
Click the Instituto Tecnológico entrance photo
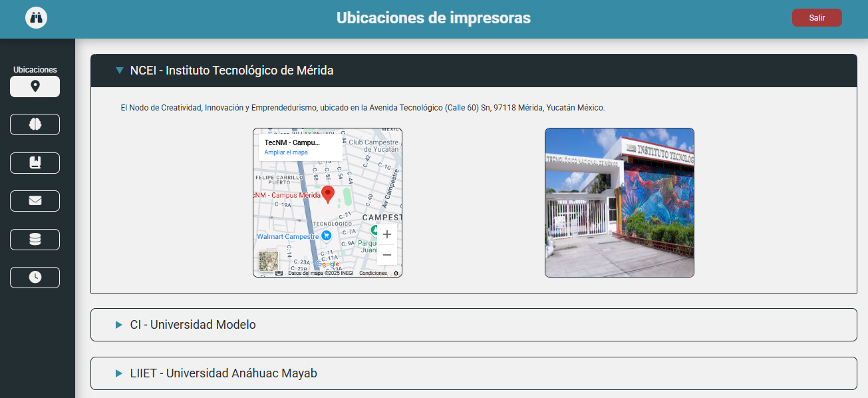(619, 202)
